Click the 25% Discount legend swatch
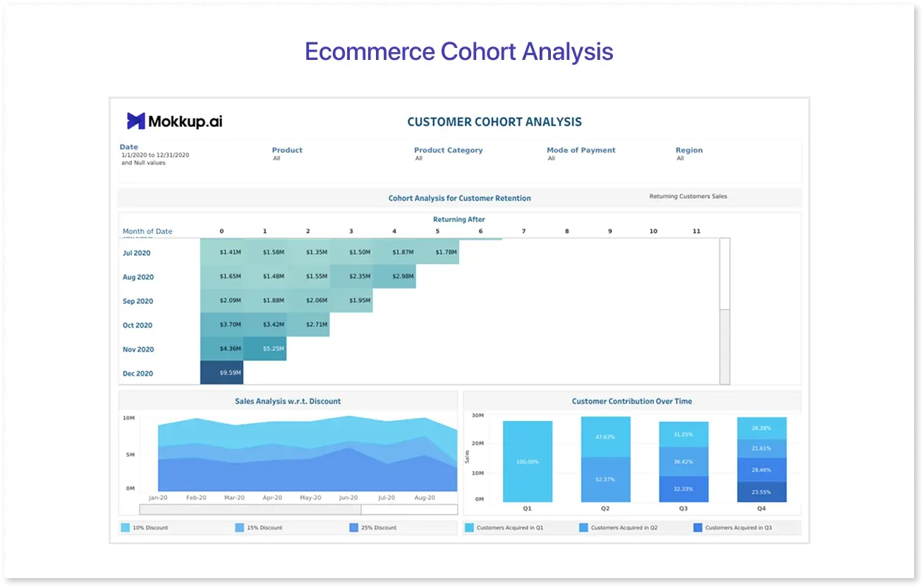Image resolution: width=924 pixels, height=588 pixels. click(x=353, y=527)
